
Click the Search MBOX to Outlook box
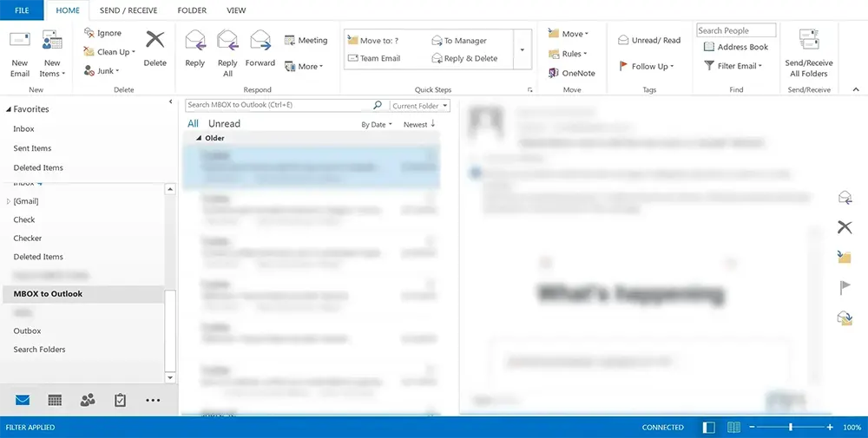279,105
